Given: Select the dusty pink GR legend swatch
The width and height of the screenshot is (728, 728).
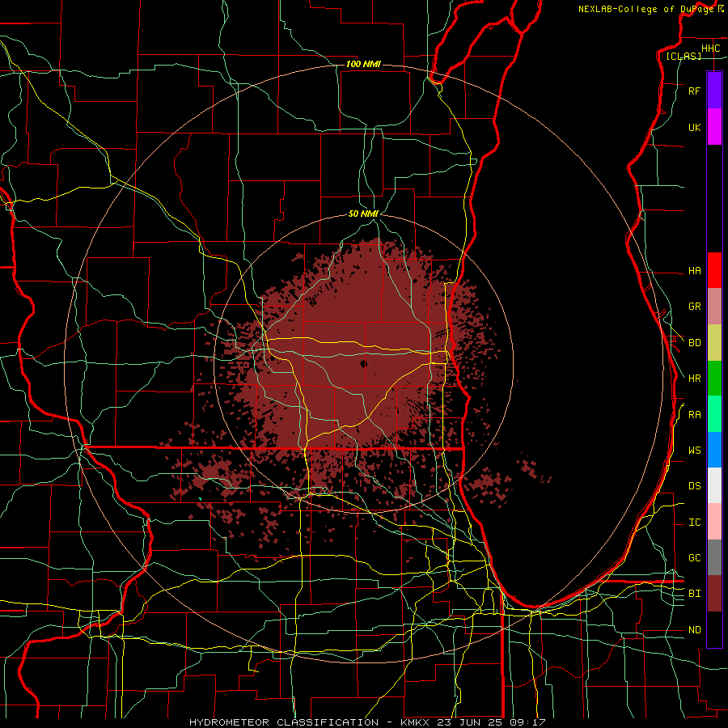Looking at the screenshot, I should [x=714, y=306].
